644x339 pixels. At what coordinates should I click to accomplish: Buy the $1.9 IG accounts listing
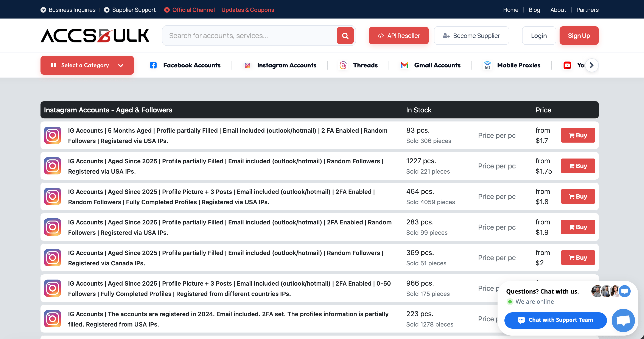point(578,227)
